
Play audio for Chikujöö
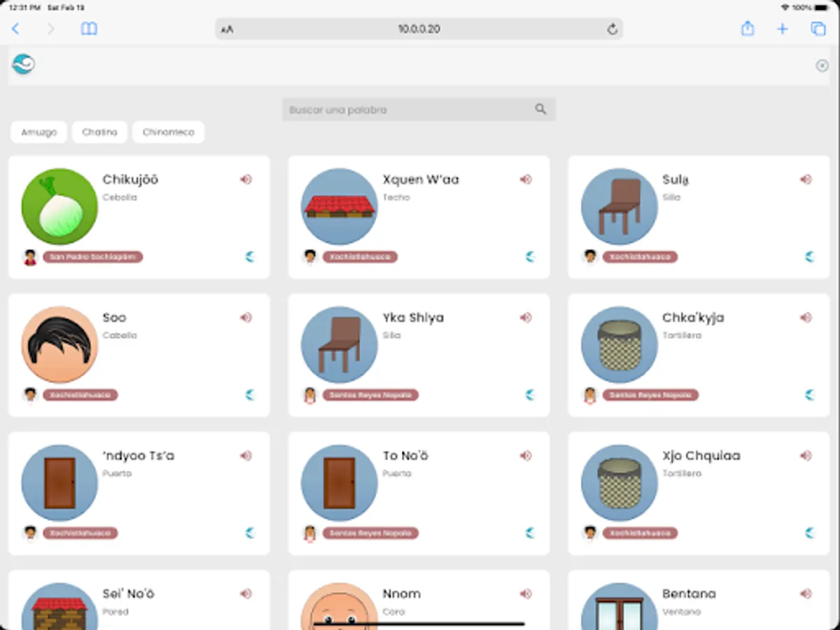(246, 179)
